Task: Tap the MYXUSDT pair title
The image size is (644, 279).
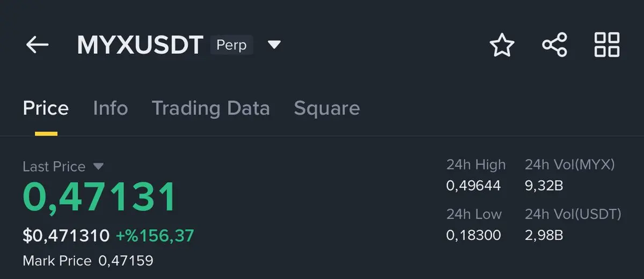Action: pyautogui.click(x=140, y=46)
